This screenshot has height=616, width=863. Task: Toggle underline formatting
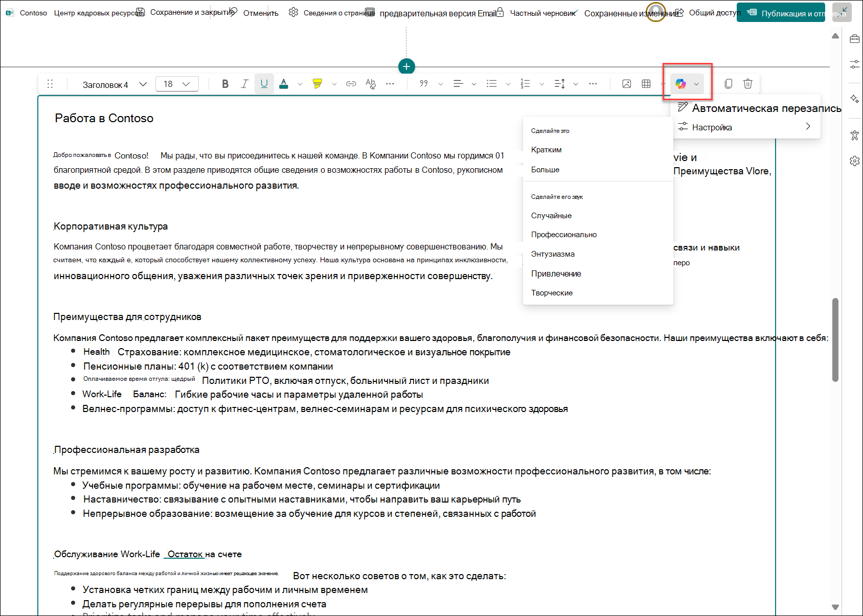click(x=264, y=84)
